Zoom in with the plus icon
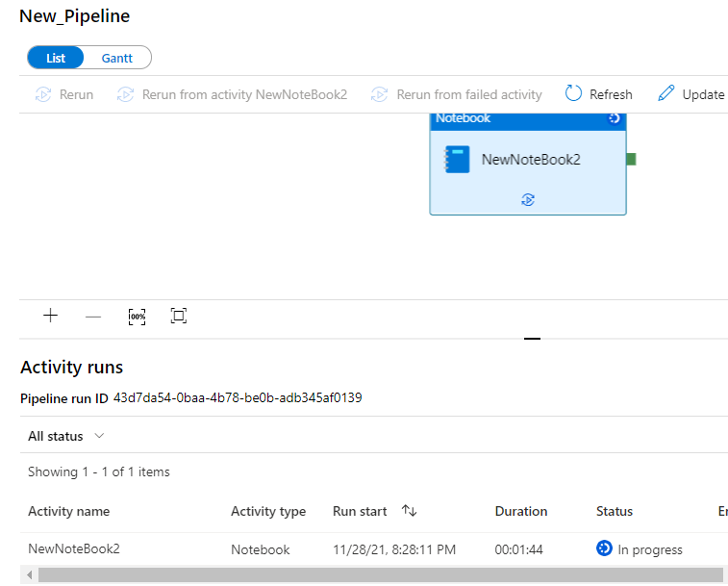Screen dimensions: 728x586 tap(51, 316)
